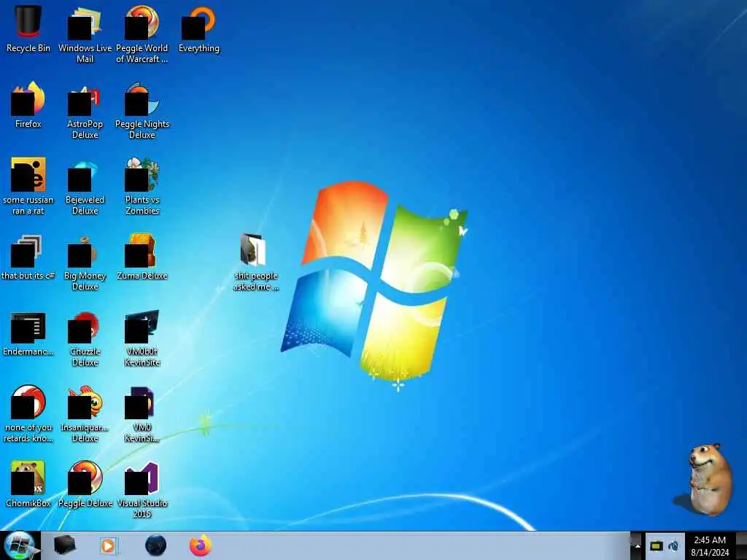Launch media player from taskbar
The image size is (747, 560).
pos(109,545)
